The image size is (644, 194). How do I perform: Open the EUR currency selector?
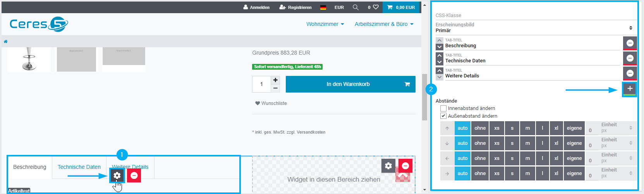click(339, 7)
